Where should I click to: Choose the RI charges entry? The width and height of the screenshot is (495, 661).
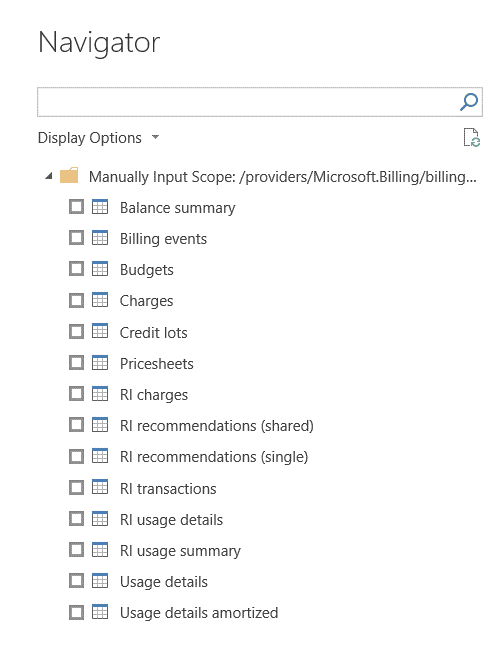click(x=154, y=395)
